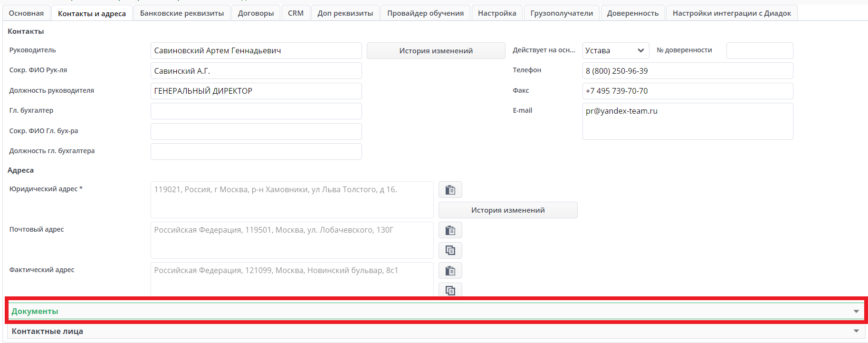Click the Юридический адрес text area
This screenshot has height=343, width=868.
point(292,200)
